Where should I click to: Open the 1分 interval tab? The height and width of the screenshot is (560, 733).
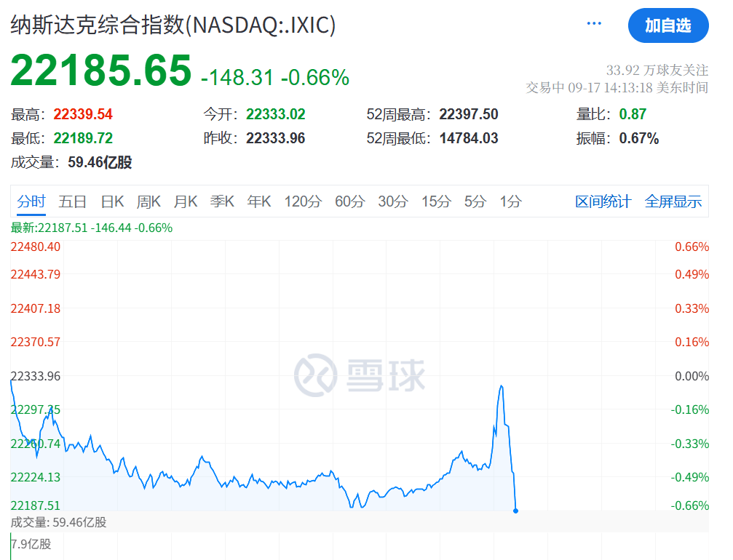coord(510,201)
